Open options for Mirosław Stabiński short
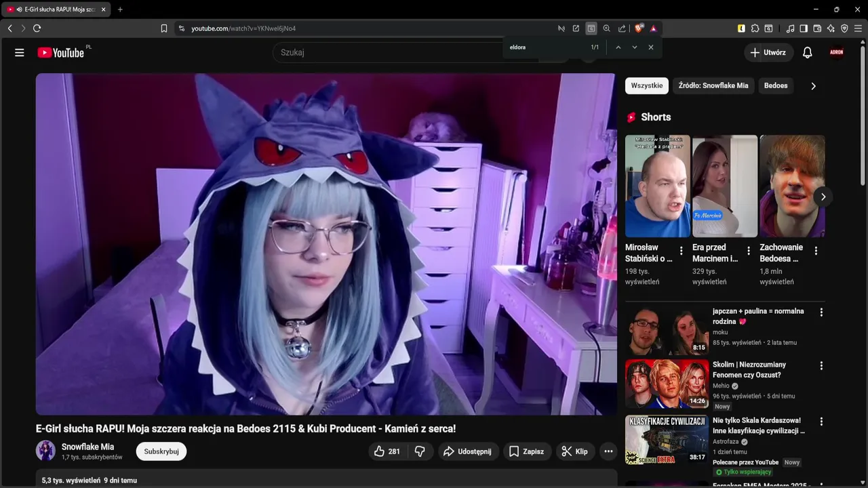The image size is (868, 488). tap(682, 251)
